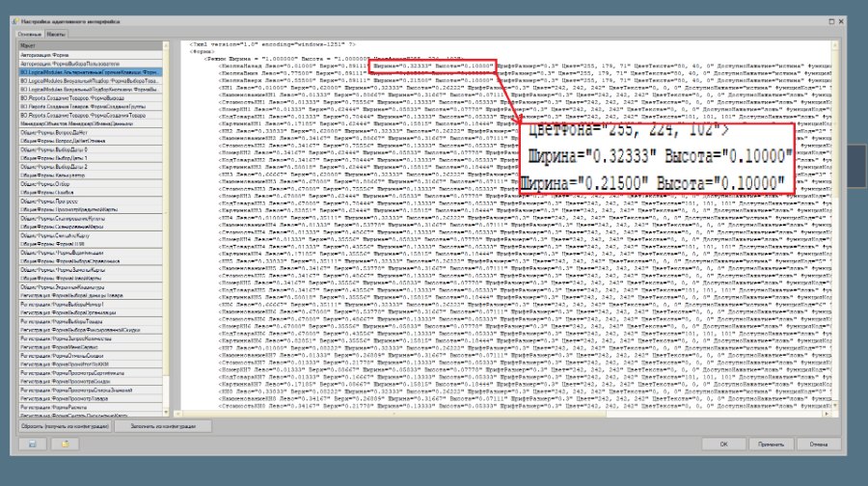The height and width of the screenshot is (486, 868).
Task: Click the layout list scroll-down arrow
Action: (166, 413)
